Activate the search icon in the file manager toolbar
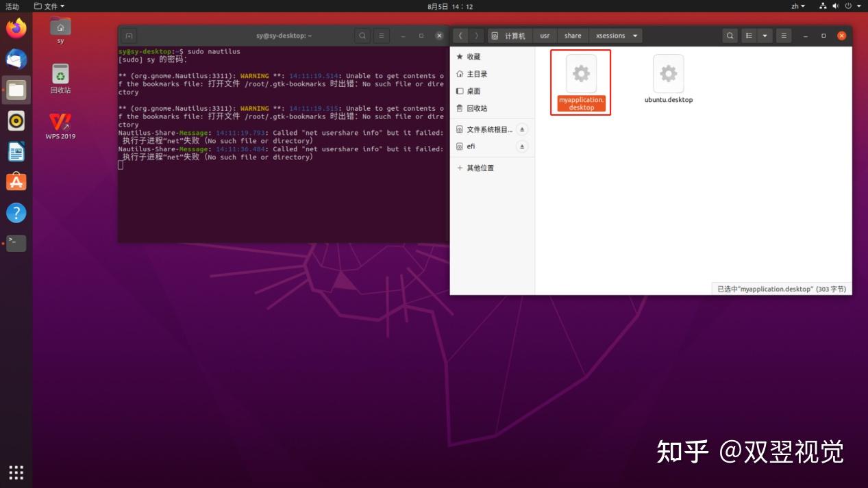 pos(730,35)
